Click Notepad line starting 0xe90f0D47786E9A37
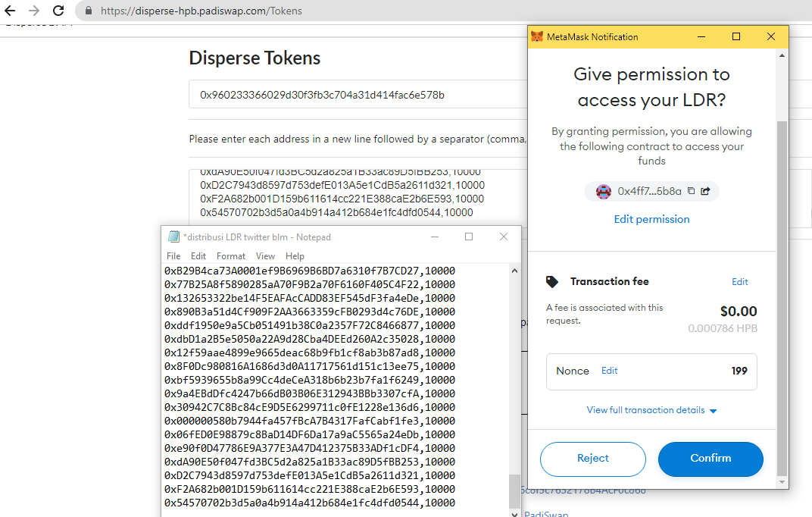The image size is (812, 517). [310, 448]
